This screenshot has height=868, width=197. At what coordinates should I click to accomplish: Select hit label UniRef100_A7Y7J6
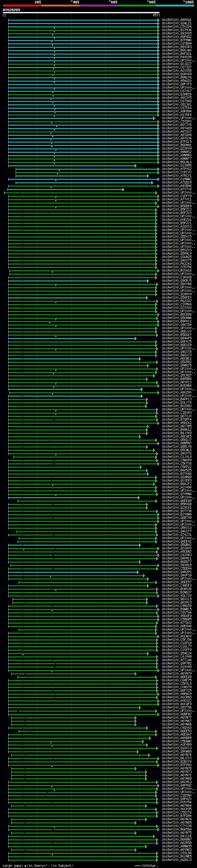176,189
